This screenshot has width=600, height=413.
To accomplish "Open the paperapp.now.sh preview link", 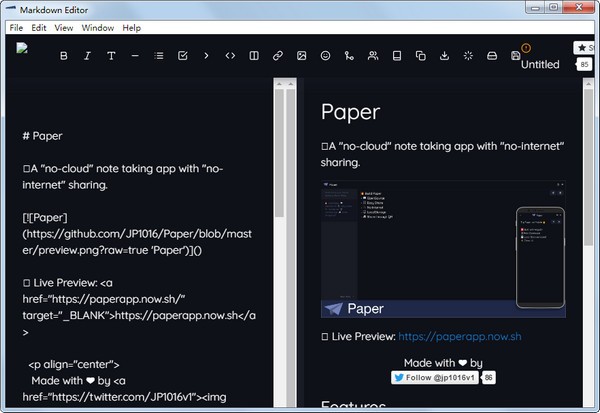I will click(459, 337).
